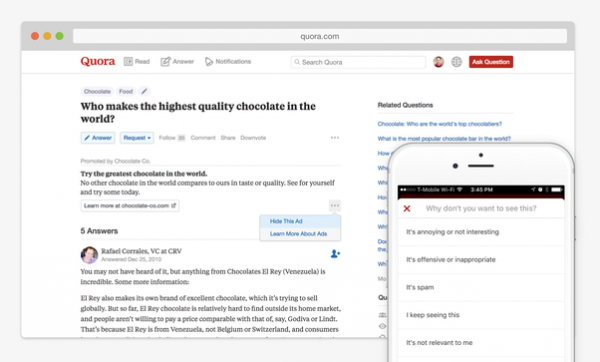Select the Food topic tag
600x362 pixels.
(126, 91)
